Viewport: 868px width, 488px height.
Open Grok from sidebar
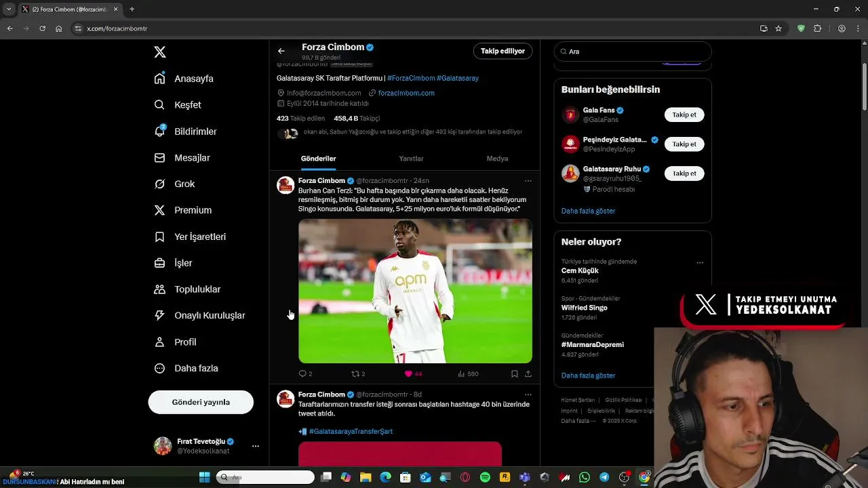point(174,184)
